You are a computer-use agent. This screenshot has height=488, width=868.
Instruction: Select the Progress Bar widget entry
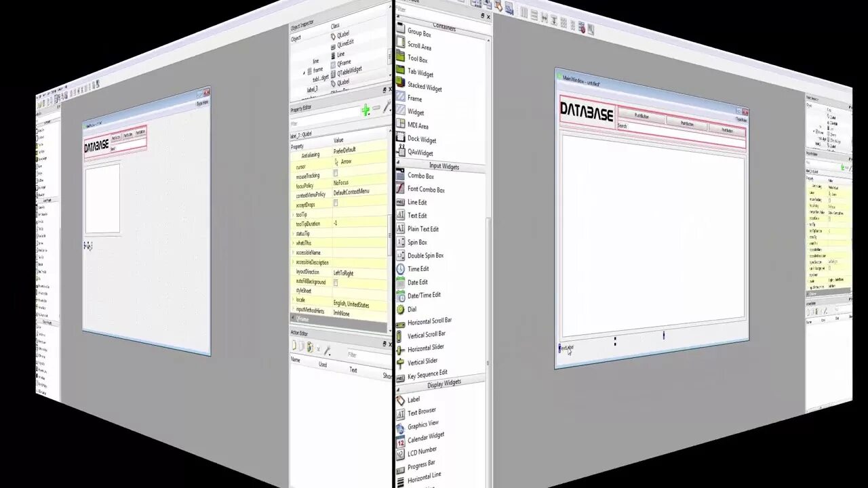[421, 464]
